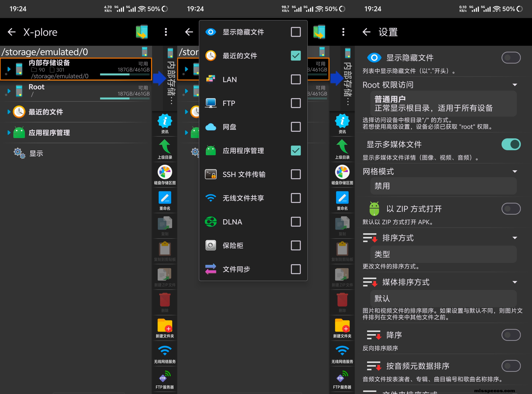
Task: Expand Root 权限访问 dropdown
Action: pyautogui.click(x=515, y=85)
